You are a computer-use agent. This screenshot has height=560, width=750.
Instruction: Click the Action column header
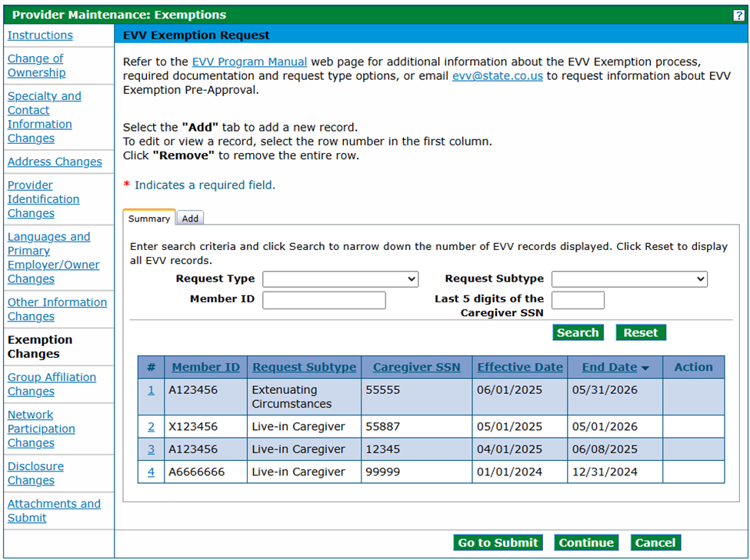(x=694, y=367)
